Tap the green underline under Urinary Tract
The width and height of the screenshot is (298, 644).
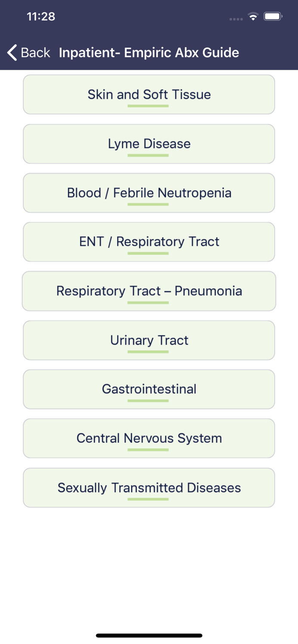pos(148,352)
